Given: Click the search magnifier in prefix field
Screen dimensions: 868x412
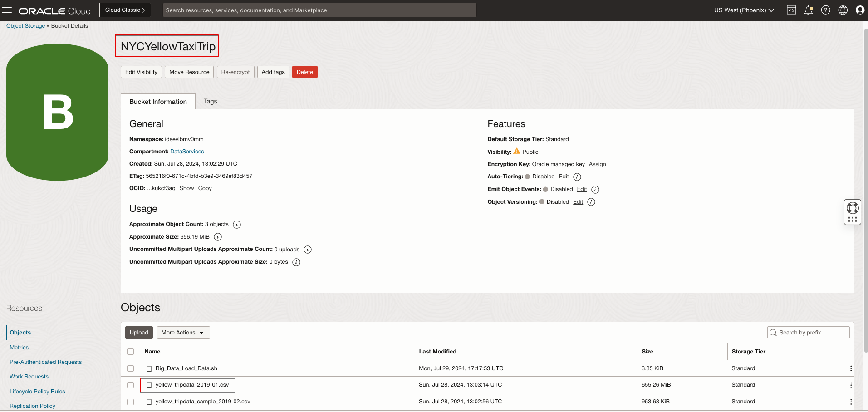Looking at the screenshot, I should point(773,333).
